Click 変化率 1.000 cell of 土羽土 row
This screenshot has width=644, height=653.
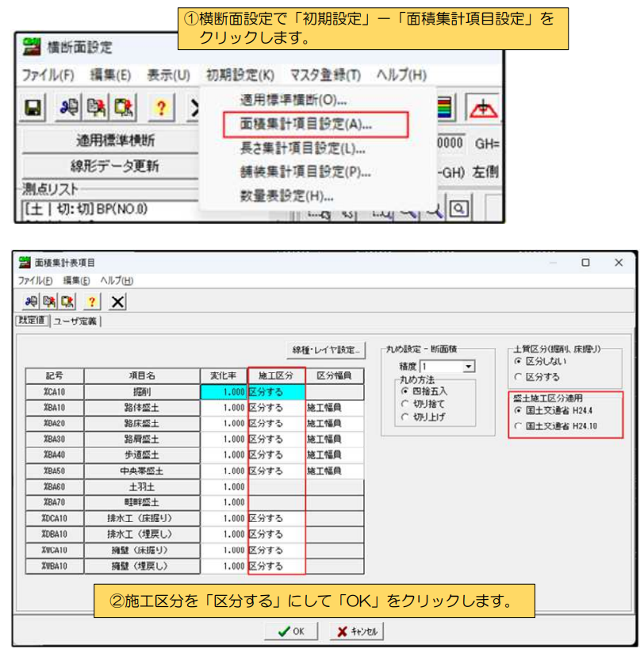pyautogui.click(x=224, y=486)
